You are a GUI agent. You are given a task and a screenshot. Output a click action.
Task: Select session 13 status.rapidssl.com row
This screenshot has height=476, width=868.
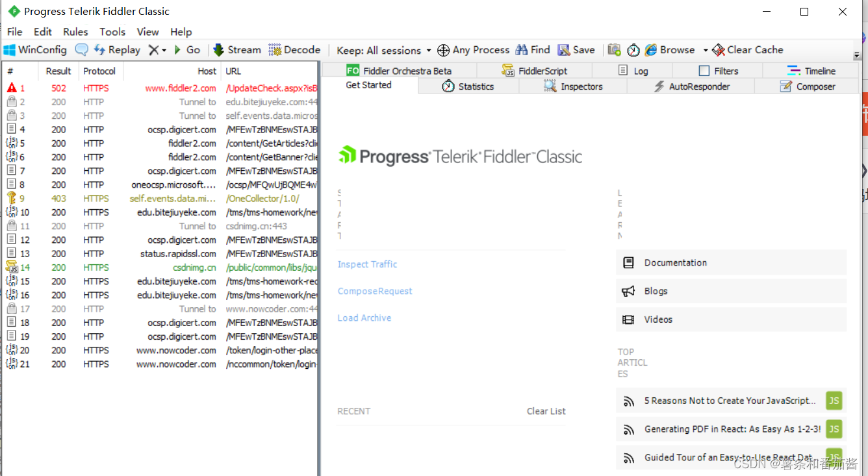(160, 254)
